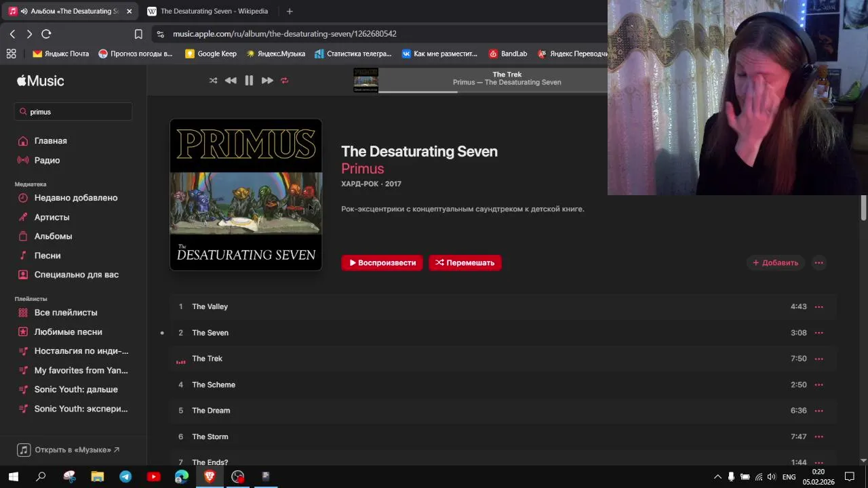This screenshot has height=488, width=868.
Task: Open album more options menu
Action: (818, 263)
